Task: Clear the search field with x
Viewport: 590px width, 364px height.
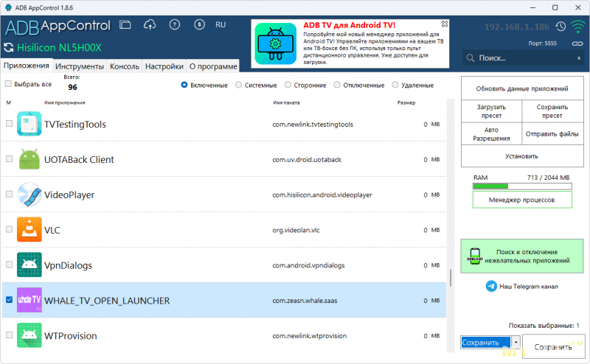Action: [x=579, y=58]
